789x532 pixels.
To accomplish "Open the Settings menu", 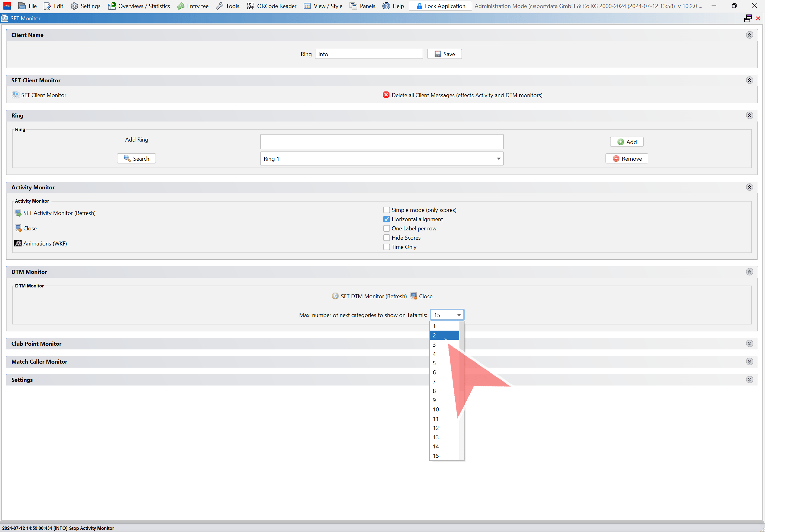I will [85, 6].
